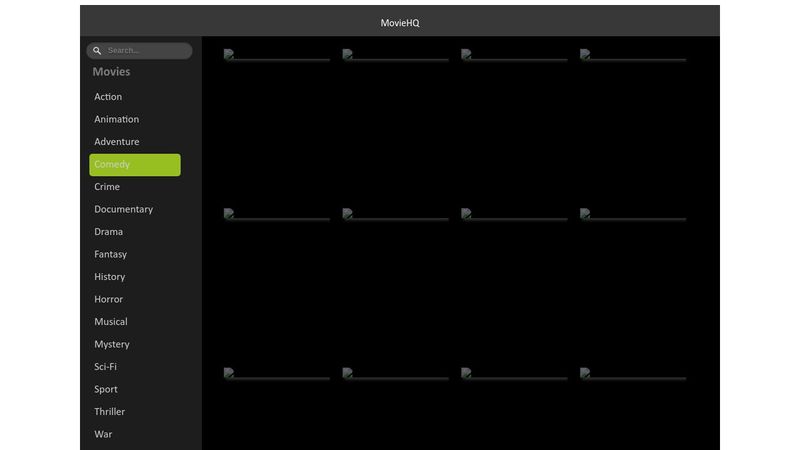Browse Sci-Fi movies

105,367
